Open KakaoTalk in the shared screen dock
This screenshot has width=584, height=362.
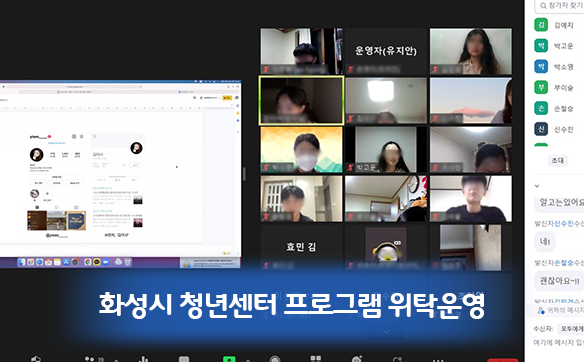point(97,262)
